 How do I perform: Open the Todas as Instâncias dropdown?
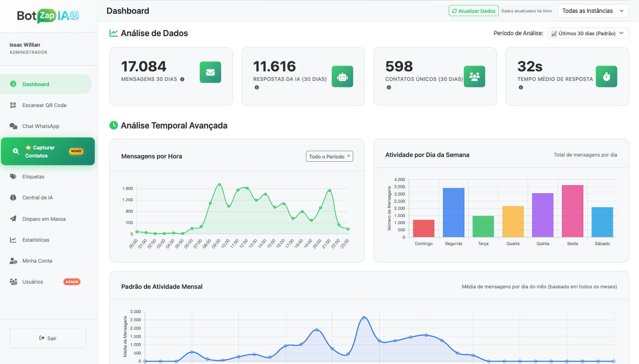593,10
